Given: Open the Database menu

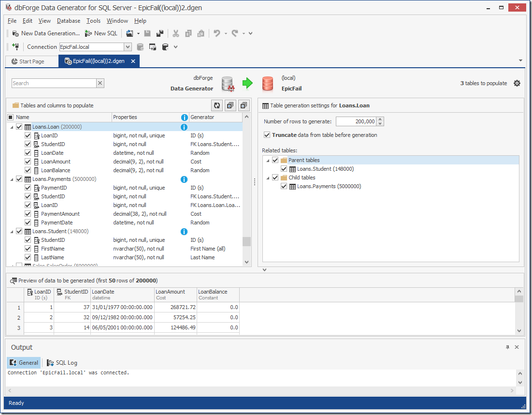Looking at the screenshot, I should (69, 21).
